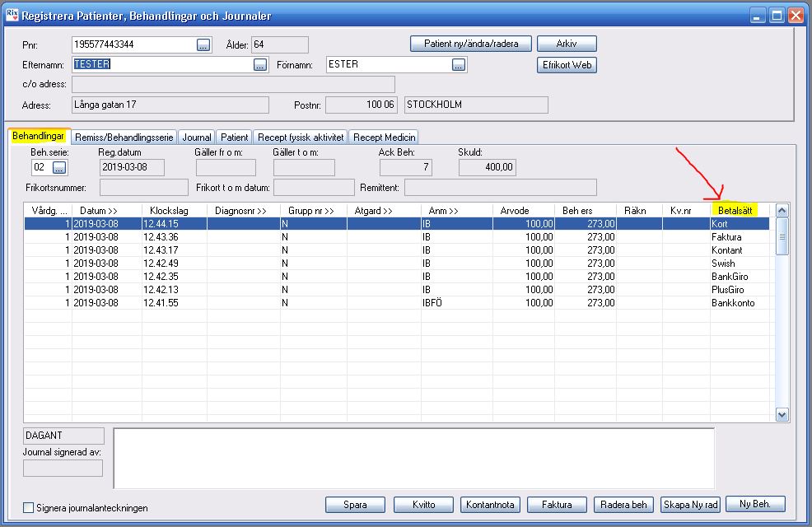Click the Swish payment method cell
The image size is (812, 527).
[740, 263]
